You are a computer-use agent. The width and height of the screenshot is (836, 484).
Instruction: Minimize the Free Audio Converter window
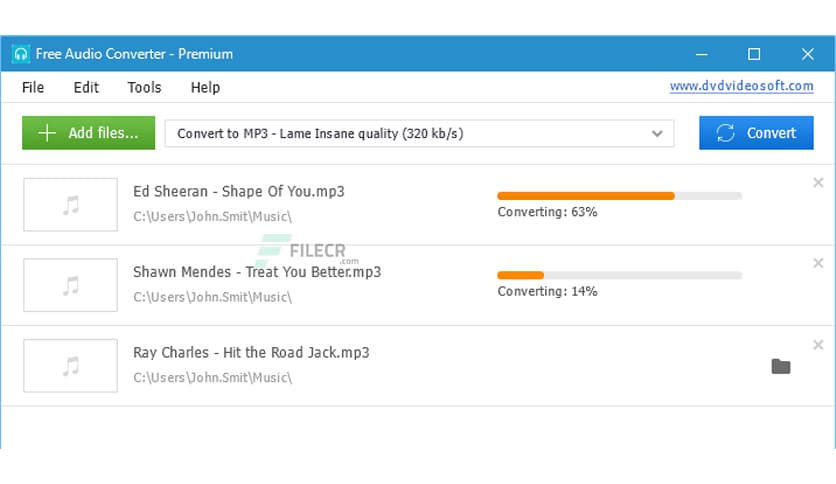pyautogui.click(x=702, y=54)
